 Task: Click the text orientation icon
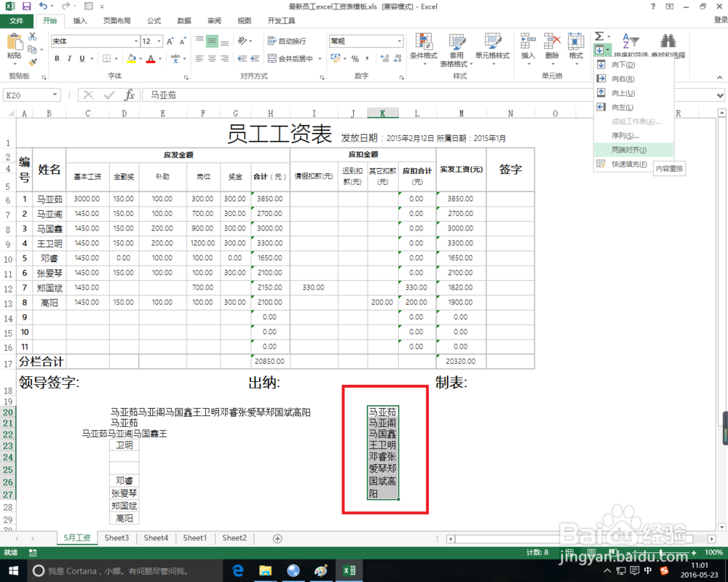coord(242,41)
